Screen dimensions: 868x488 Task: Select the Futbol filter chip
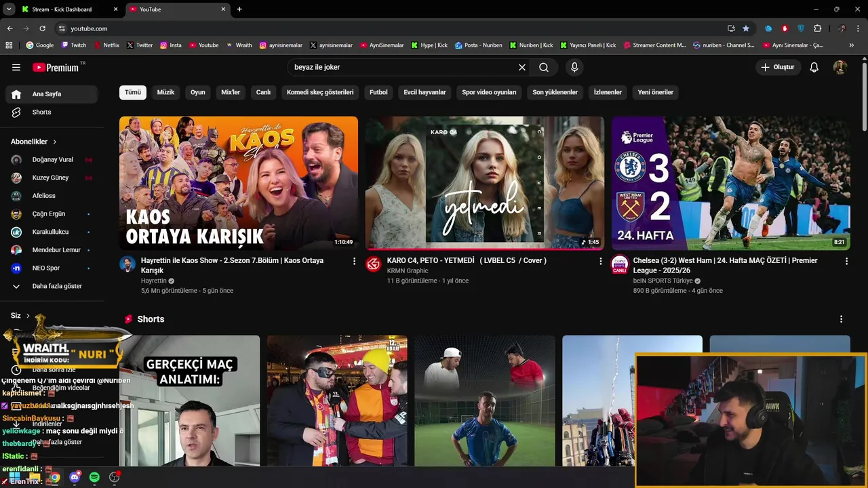(x=378, y=92)
